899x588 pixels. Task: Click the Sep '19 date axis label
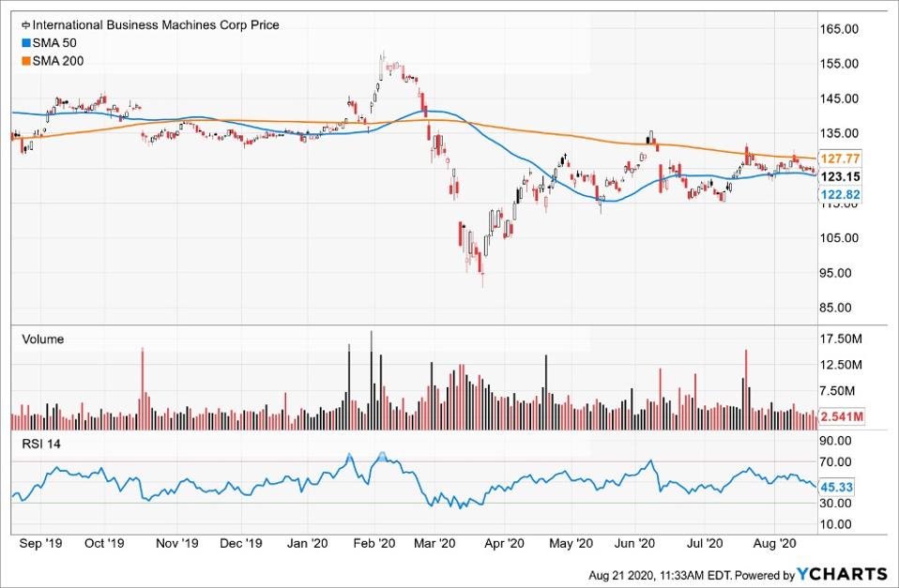pos(39,543)
